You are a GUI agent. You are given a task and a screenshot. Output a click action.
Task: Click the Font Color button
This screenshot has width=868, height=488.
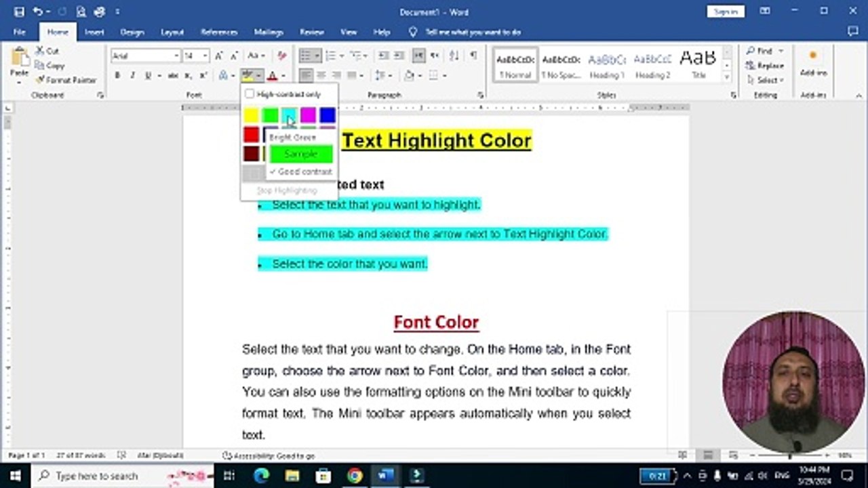[272, 75]
